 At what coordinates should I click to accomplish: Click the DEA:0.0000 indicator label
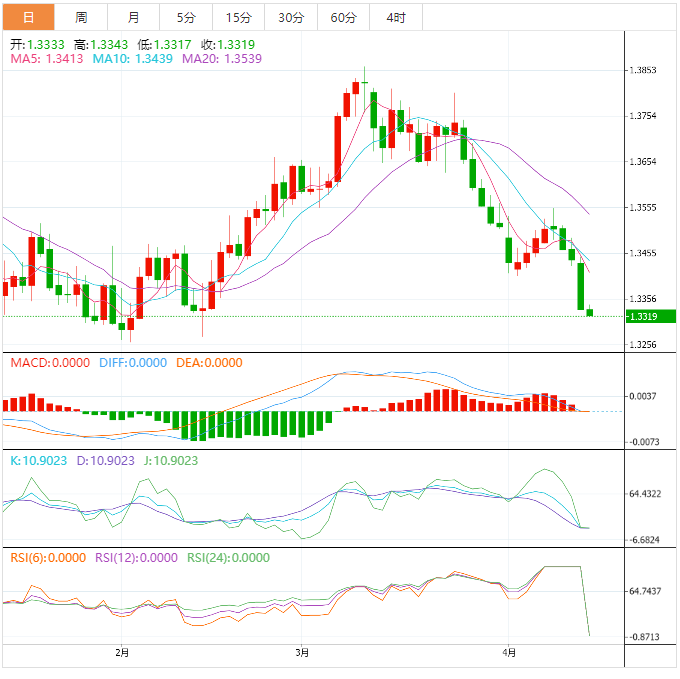pos(209,362)
